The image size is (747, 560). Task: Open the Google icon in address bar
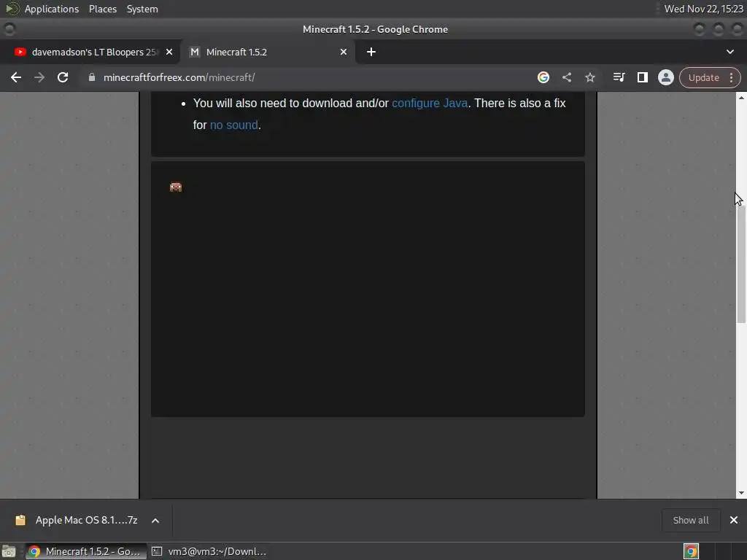click(x=543, y=77)
